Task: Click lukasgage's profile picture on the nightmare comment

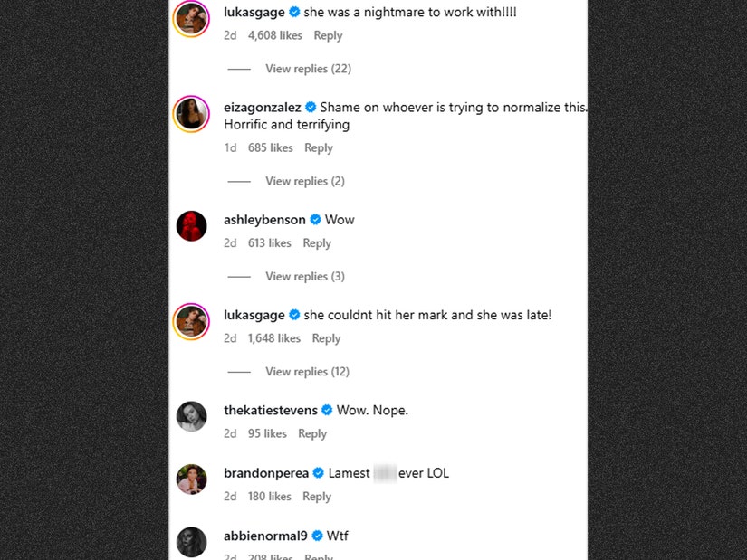Action: coord(192,19)
